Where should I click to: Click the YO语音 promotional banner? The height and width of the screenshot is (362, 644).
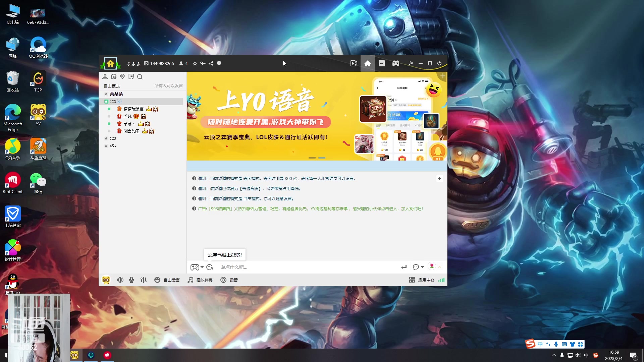317,116
